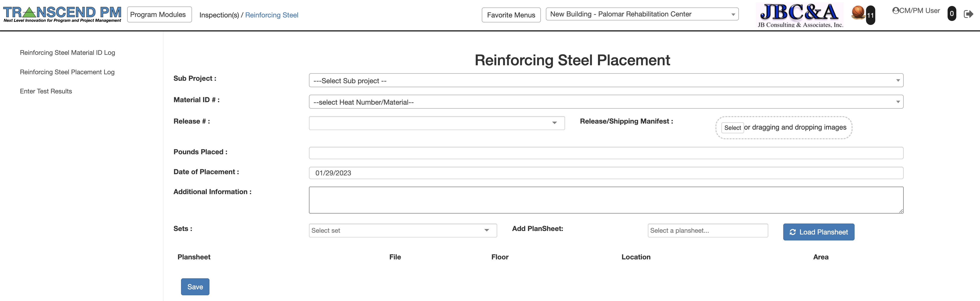Click the File column header
The width and height of the screenshot is (980, 301).
point(395,257)
